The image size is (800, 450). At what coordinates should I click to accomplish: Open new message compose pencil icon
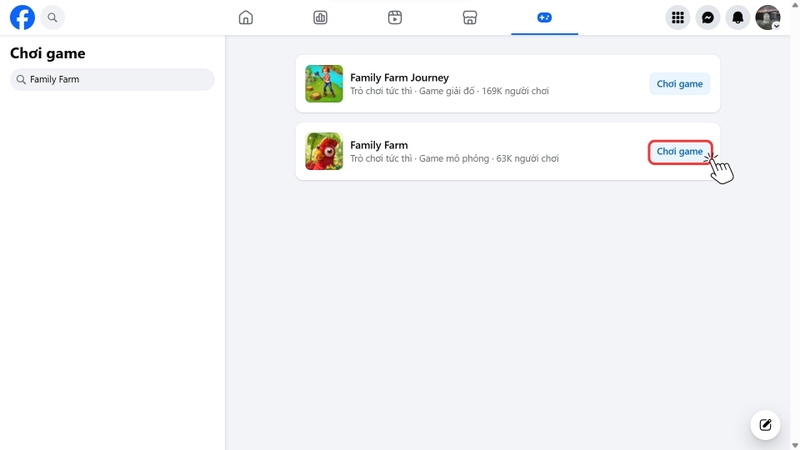(765, 424)
